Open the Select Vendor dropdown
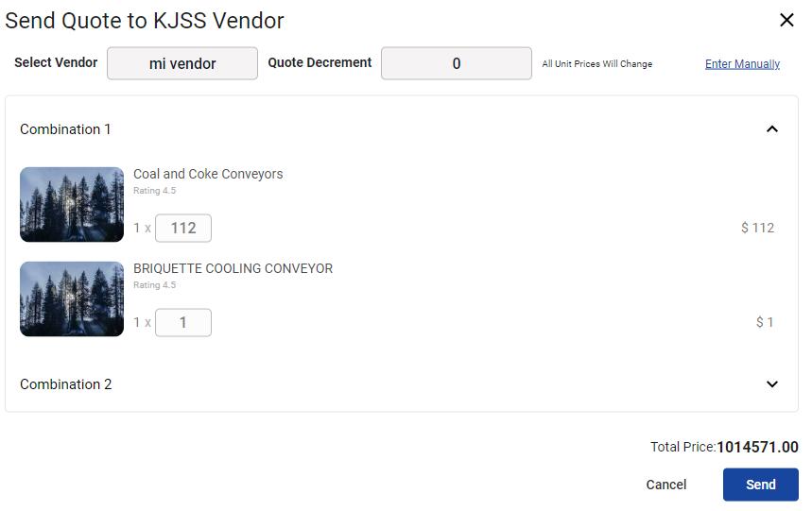This screenshot has height=511, width=812. [182, 64]
